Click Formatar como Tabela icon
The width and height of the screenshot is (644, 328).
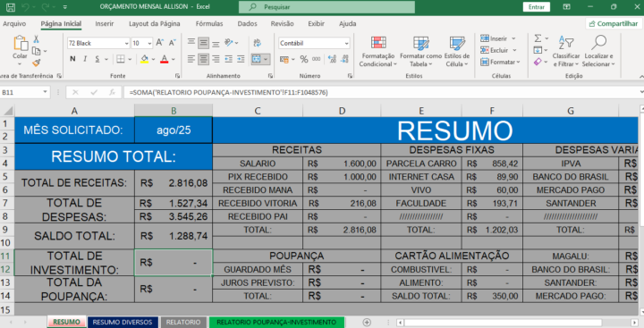(x=421, y=43)
